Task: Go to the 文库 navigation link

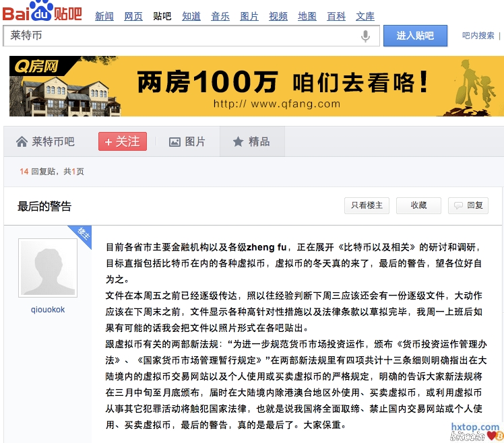Action: tap(365, 16)
